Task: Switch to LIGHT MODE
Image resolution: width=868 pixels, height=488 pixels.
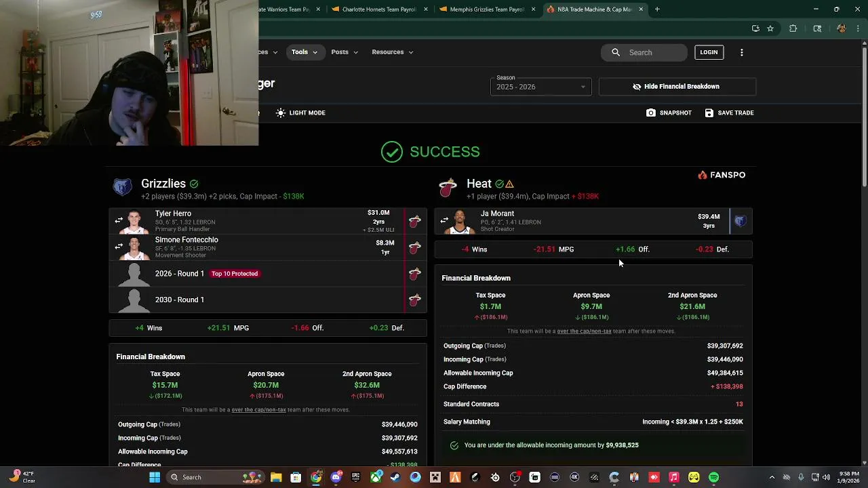Action: pos(300,113)
